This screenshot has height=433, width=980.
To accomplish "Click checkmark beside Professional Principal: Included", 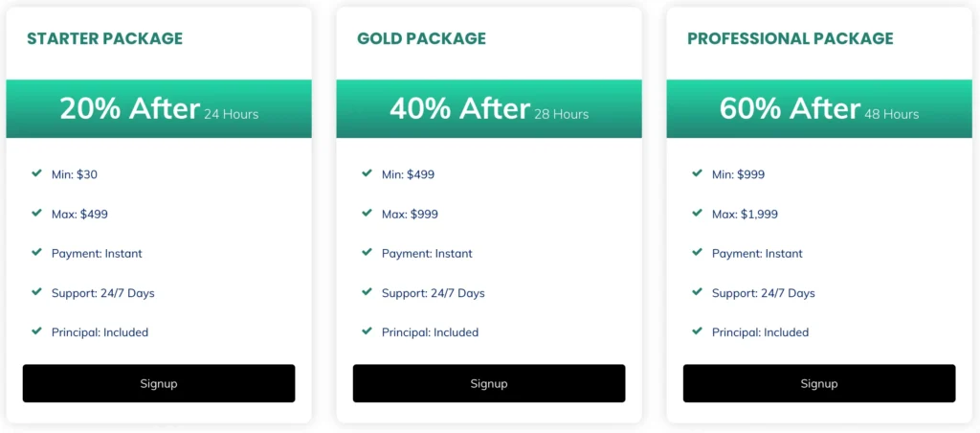I will point(697,331).
